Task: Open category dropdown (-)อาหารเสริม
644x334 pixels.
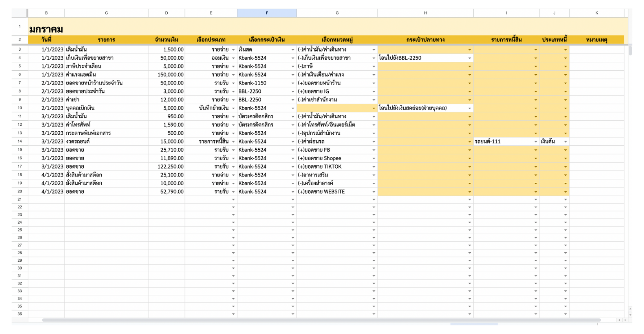Action: [374, 175]
